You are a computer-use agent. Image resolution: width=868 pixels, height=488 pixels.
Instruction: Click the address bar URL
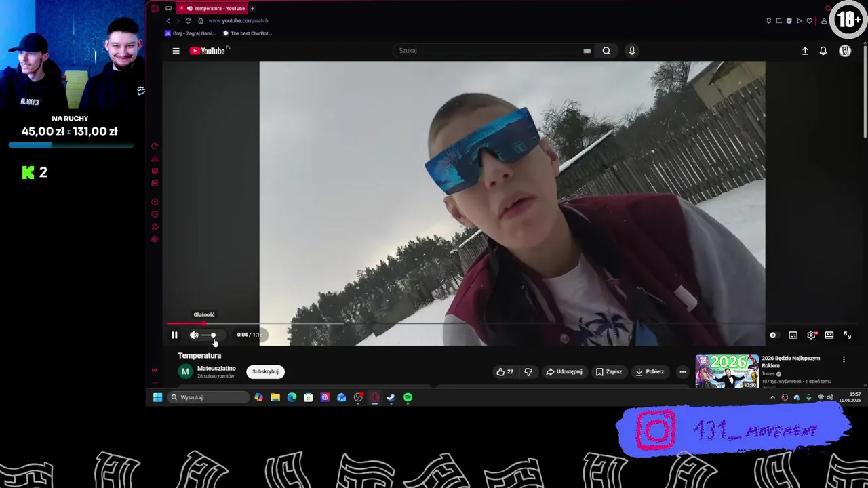[x=238, y=21]
